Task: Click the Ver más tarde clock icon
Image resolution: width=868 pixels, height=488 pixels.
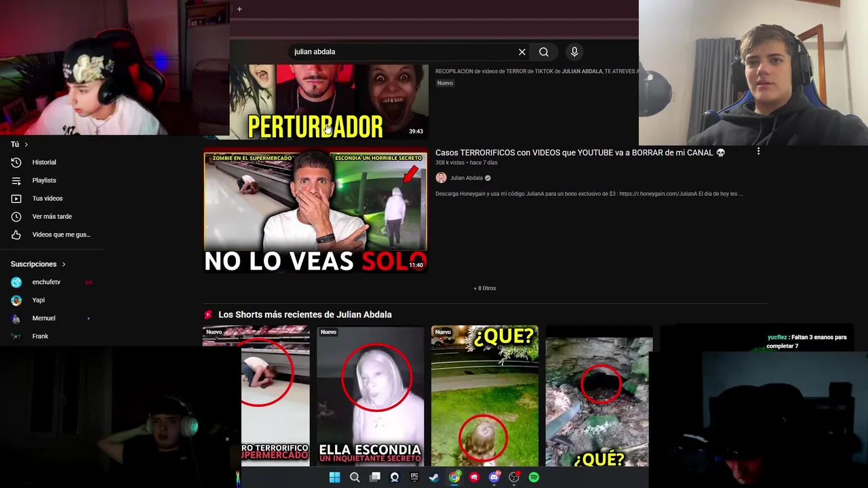Action: click(x=16, y=217)
